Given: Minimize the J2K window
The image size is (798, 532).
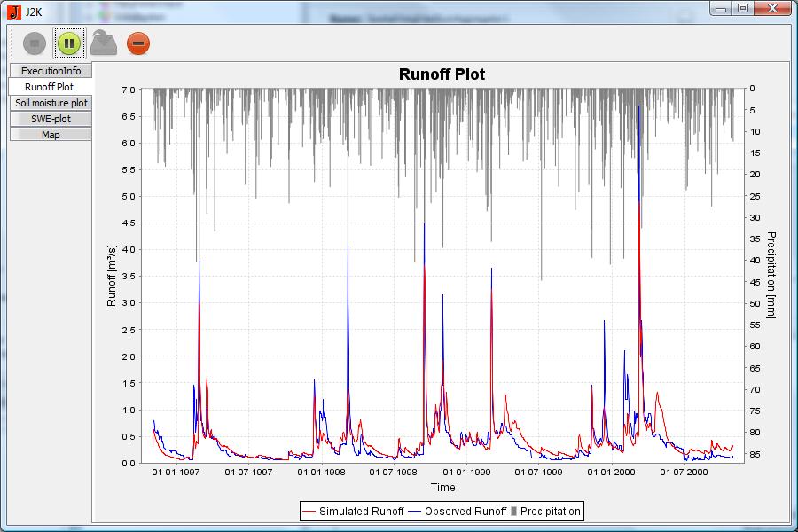Looking at the screenshot, I should click(722, 8).
